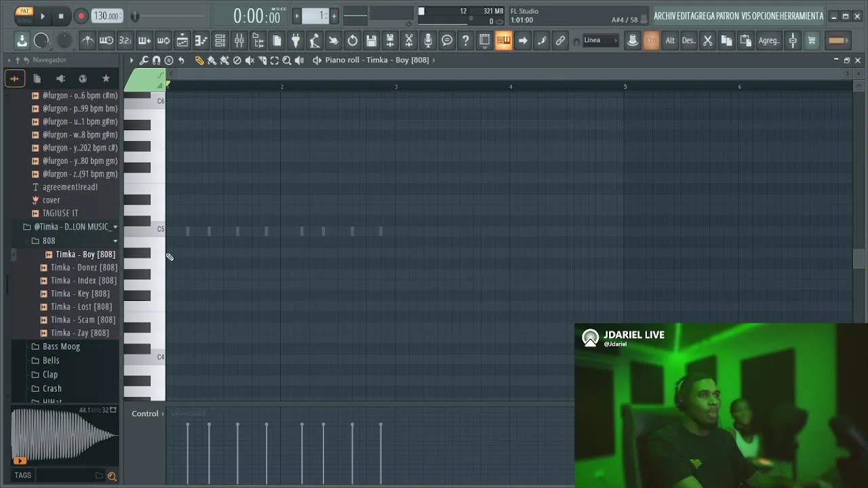Click the Alt modifier button
Screen dimensions: 868x488
670,41
